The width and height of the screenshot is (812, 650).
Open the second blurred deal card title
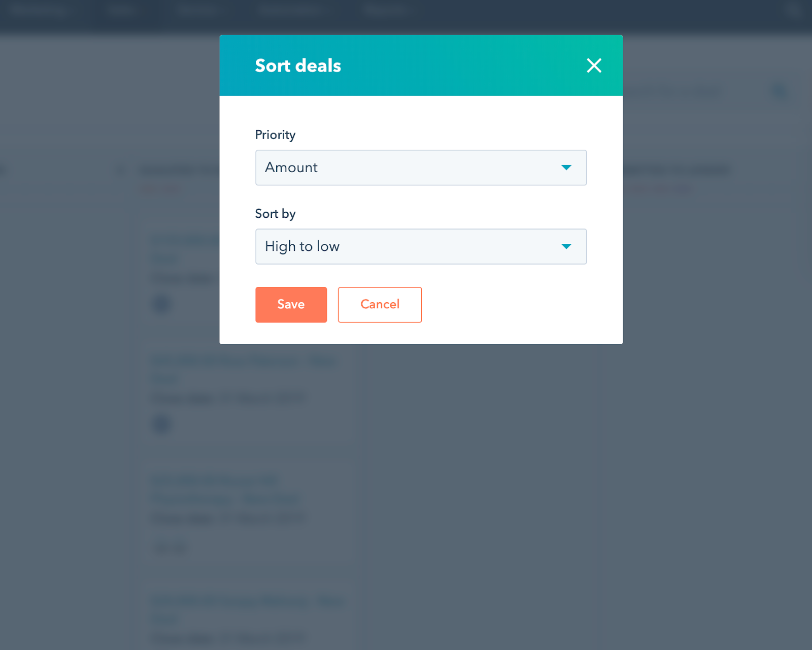[x=244, y=361]
